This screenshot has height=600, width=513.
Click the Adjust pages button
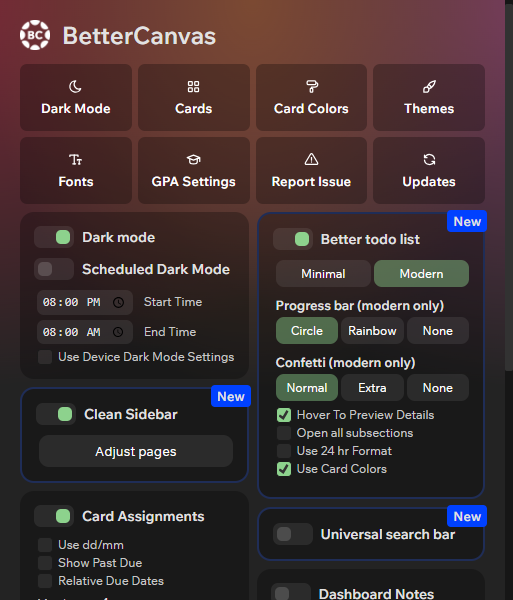click(136, 451)
